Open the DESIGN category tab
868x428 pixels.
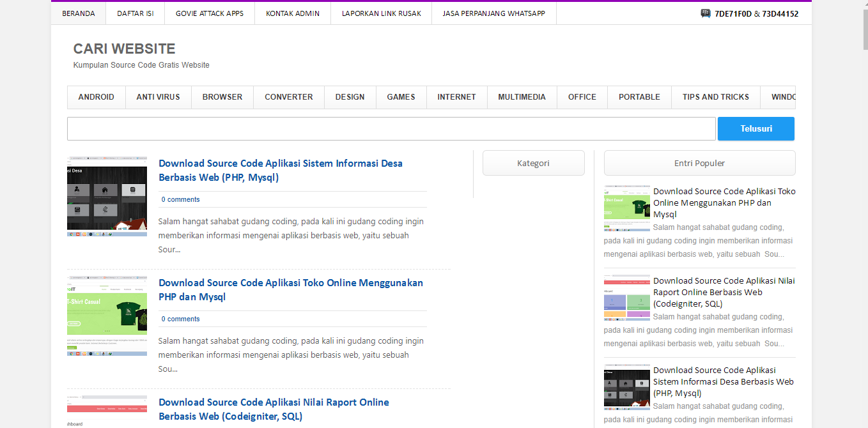coord(350,97)
